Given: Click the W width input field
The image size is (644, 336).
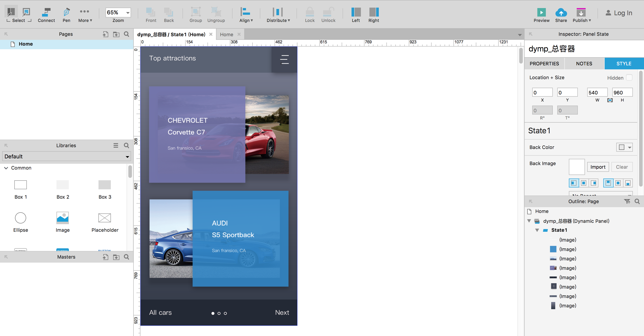Looking at the screenshot, I should click(x=597, y=93).
